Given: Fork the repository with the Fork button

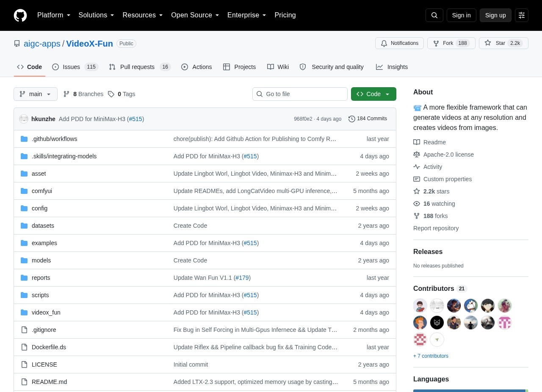Looking at the screenshot, I should point(451,43).
